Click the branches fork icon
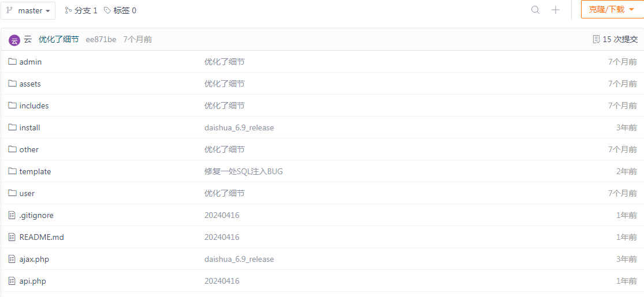The height and width of the screenshot is (297, 644). tap(68, 10)
